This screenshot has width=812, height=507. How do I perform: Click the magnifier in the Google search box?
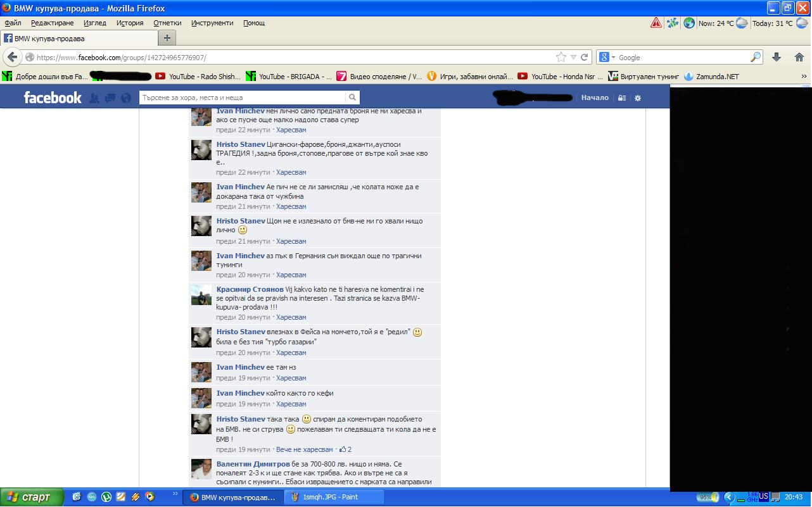pos(755,57)
